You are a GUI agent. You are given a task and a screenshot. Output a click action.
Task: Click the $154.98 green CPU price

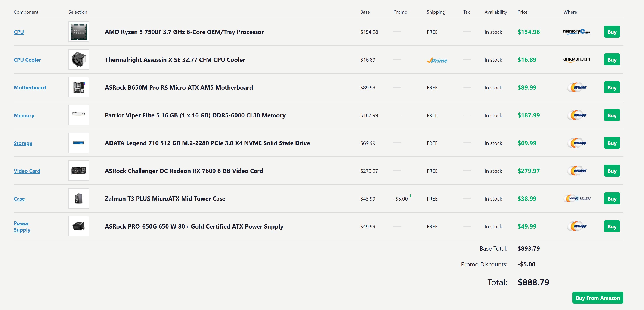529,32
